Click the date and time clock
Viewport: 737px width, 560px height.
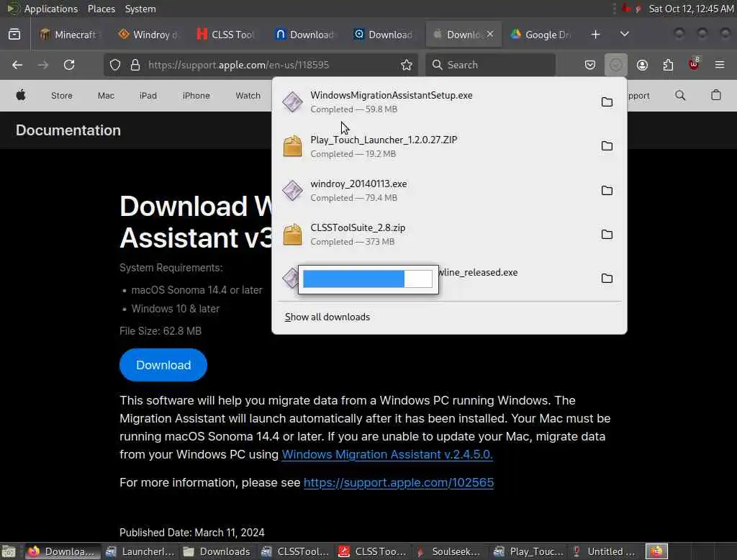691,9
